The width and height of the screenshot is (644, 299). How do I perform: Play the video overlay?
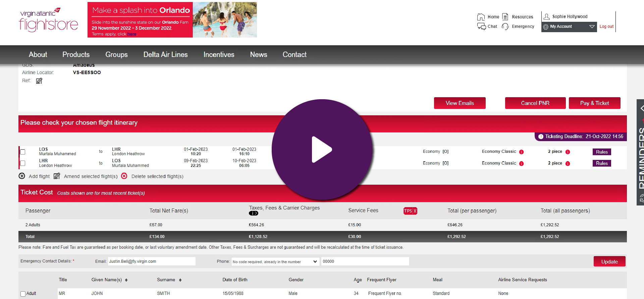pyautogui.click(x=322, y=149)
